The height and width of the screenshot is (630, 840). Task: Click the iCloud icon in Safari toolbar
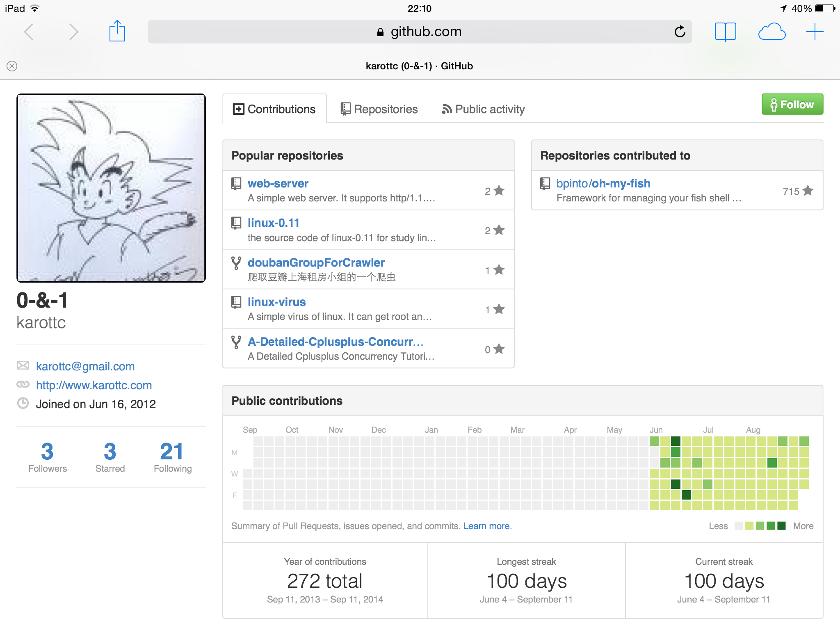point(770,31)
